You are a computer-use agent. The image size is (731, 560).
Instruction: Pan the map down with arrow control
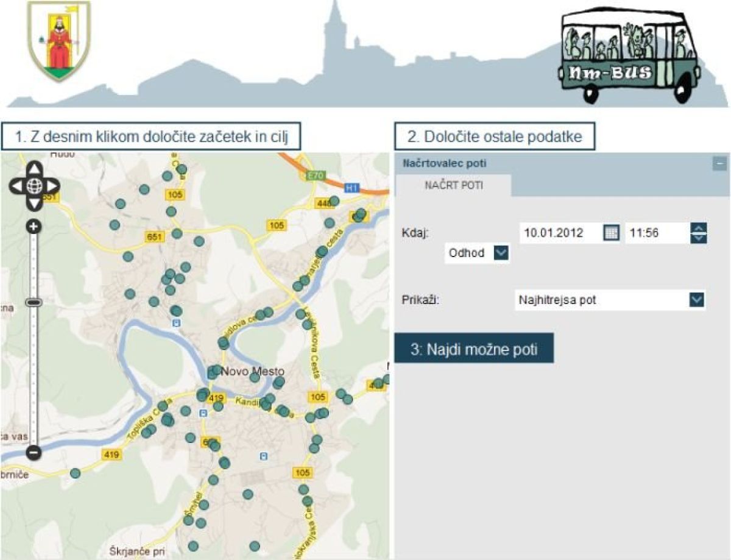point(35,204)
